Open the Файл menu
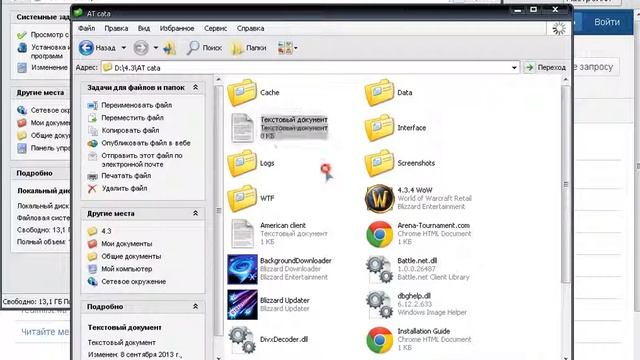The height and width of the screenshot is (360, 640). [x=87, y=28]
